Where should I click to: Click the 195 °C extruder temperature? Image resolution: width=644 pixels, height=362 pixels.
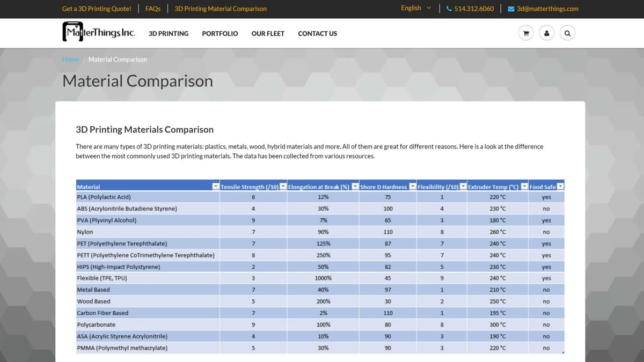[497, 313]
